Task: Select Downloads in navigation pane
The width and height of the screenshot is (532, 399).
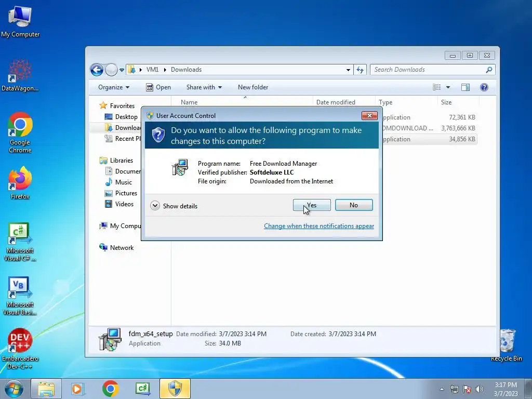Action: (x=123, y=128)
